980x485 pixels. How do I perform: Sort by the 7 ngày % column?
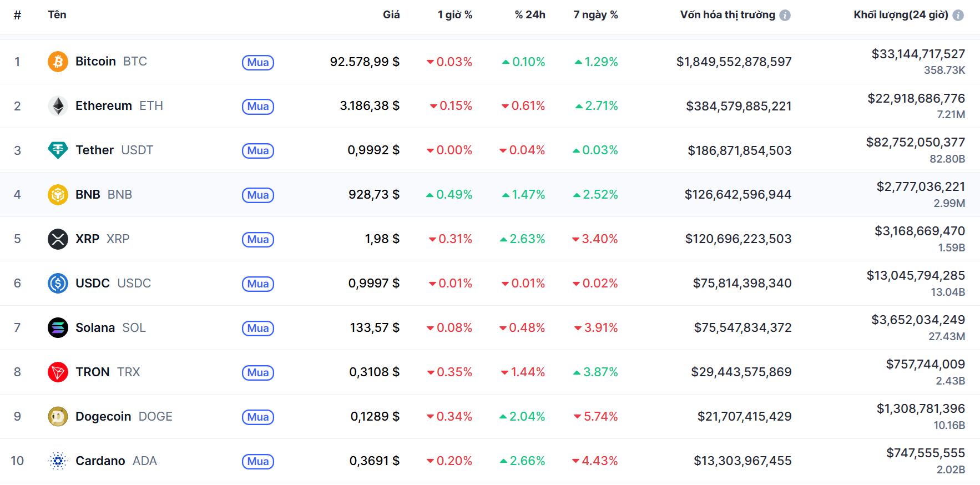pos(595,15)
